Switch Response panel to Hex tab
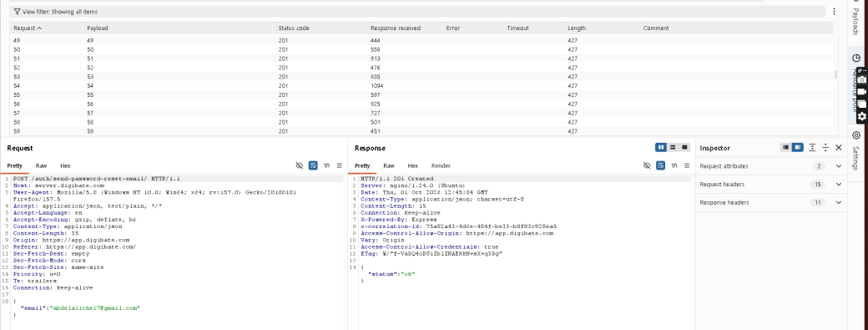This screenshot has width=868, height=330. click(413, 165)
